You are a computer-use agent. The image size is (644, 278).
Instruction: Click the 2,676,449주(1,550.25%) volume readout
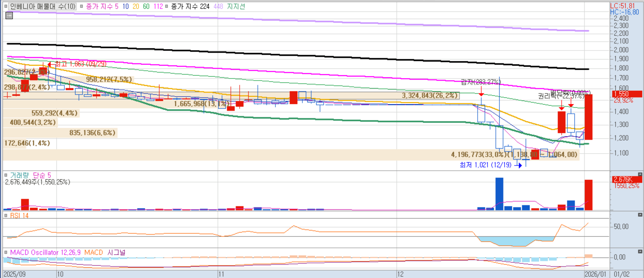[x=38, y=182]
